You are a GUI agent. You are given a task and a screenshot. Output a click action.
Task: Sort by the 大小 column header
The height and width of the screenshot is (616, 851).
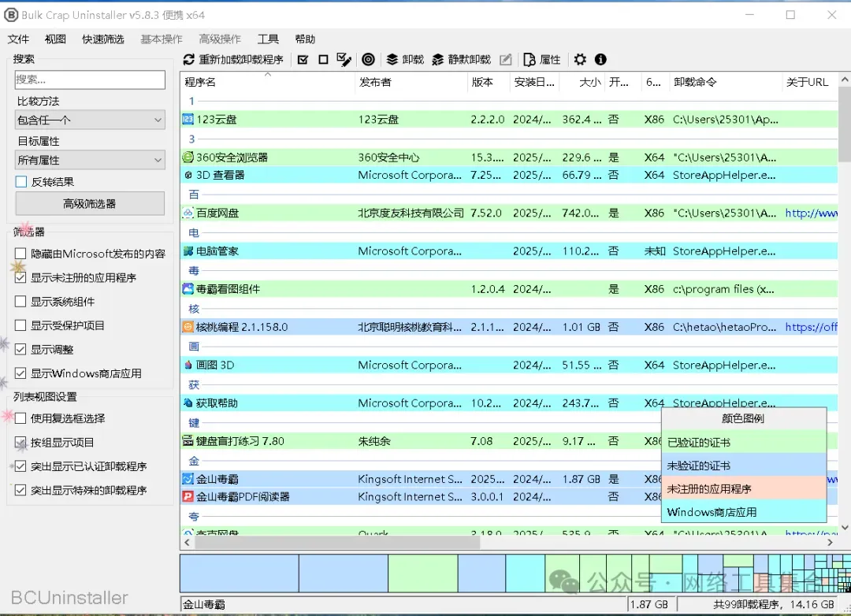[582, 82]
